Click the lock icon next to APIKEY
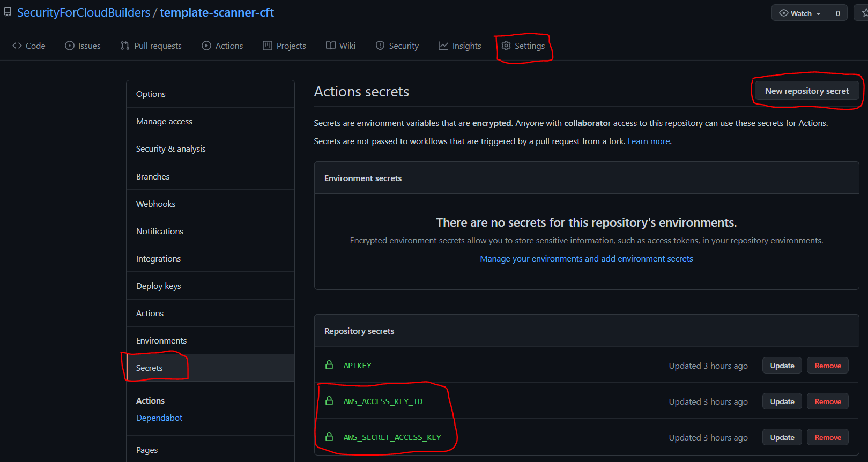 pos(329,365)
